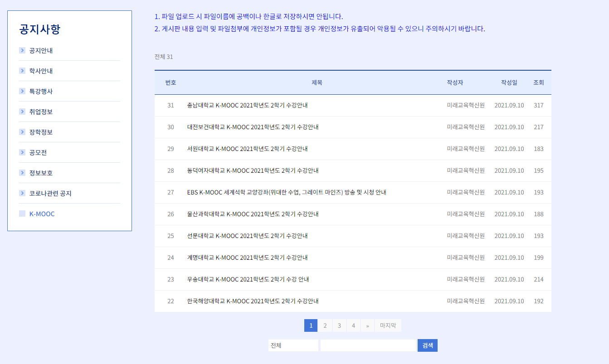Viewport: 609px width, 364px height.
Task: Click view count 183
Action: pos(539,149)
